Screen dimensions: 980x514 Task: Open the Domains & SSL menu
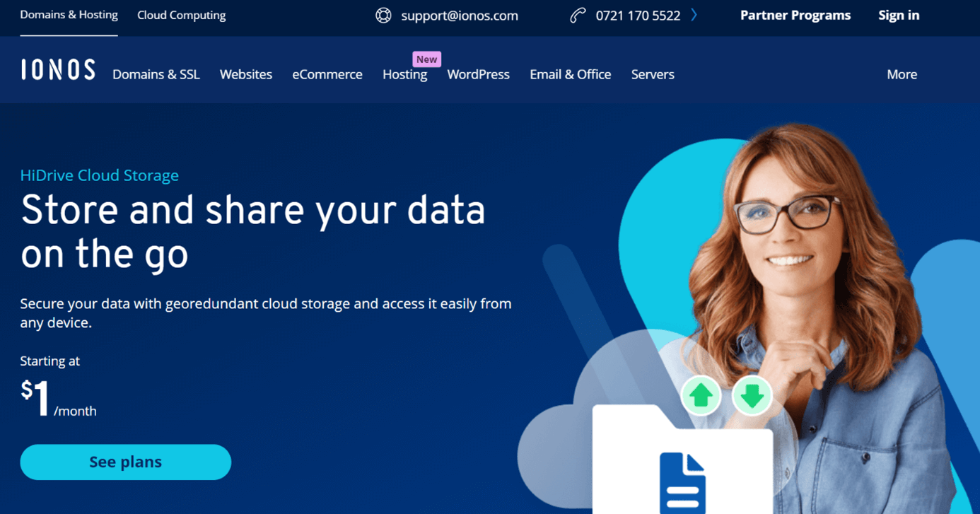point(156,74)
